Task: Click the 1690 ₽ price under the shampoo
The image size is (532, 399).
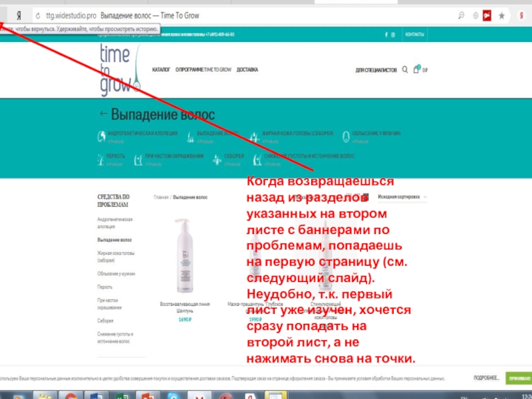Action: [185, 320]
